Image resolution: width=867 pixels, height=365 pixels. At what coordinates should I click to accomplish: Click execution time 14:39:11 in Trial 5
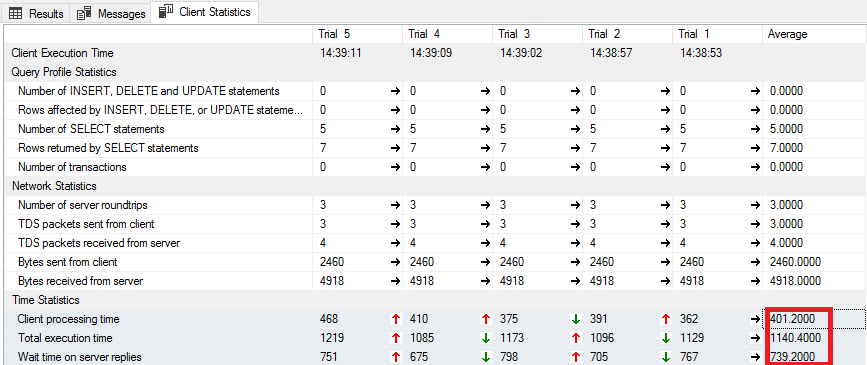pos(341,54)
